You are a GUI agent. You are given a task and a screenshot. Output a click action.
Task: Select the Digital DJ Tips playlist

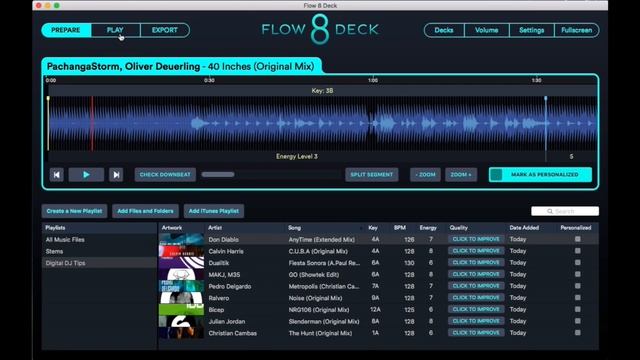(99, 263)
